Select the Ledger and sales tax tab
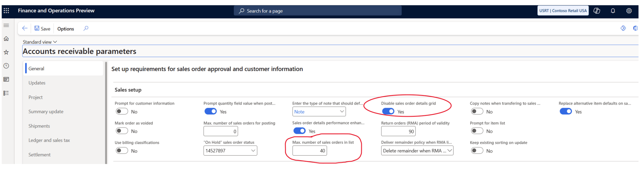The image size is (644, 175). [49, 140]
